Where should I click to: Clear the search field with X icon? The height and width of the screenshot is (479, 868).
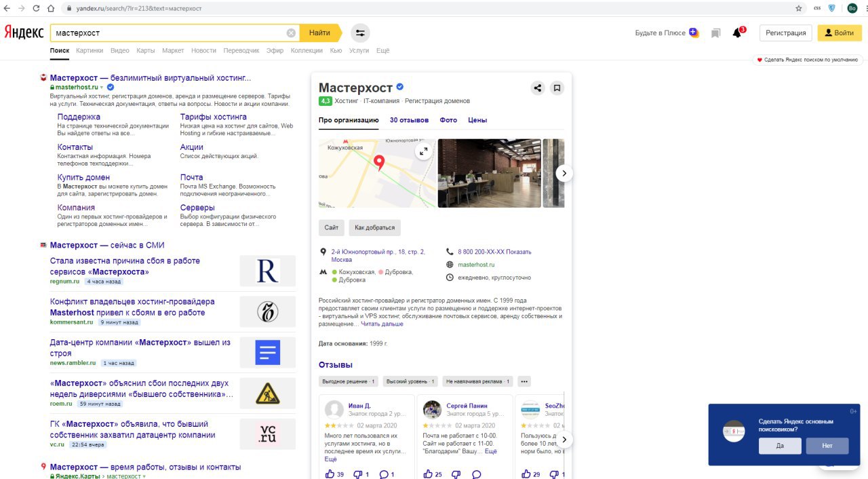[x=291, y=33]
